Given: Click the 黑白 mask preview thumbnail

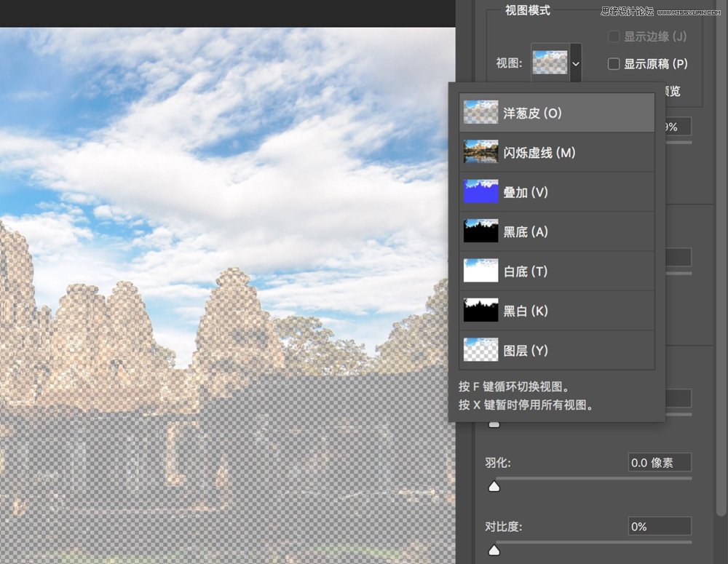Looking at the screenshot, I should [x=480, y=310].
